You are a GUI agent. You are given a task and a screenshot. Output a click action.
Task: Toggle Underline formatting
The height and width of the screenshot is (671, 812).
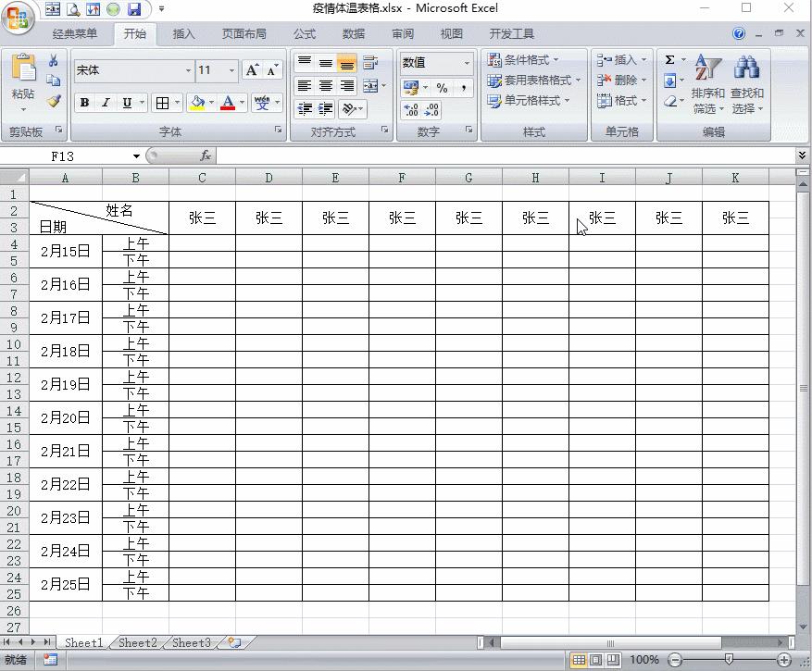pyautogui.click(x=127, y=103)
